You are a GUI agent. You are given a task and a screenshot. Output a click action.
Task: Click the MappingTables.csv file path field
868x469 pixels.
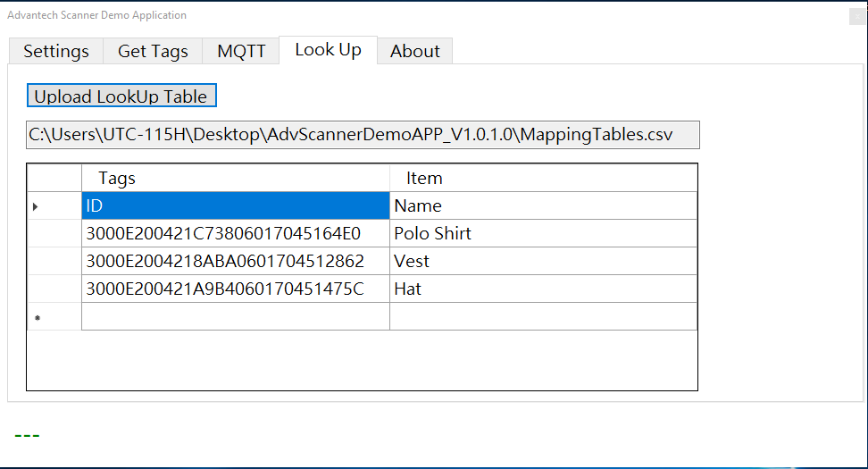point(363,135)
